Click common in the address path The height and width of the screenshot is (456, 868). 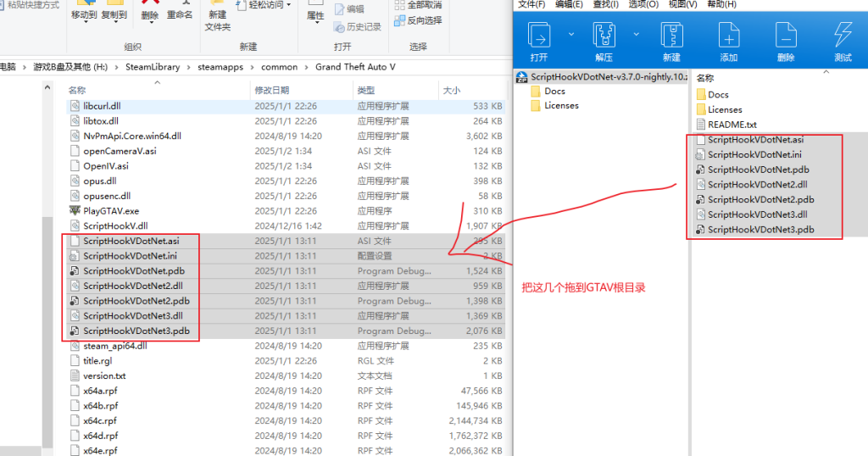pos(279,67)
